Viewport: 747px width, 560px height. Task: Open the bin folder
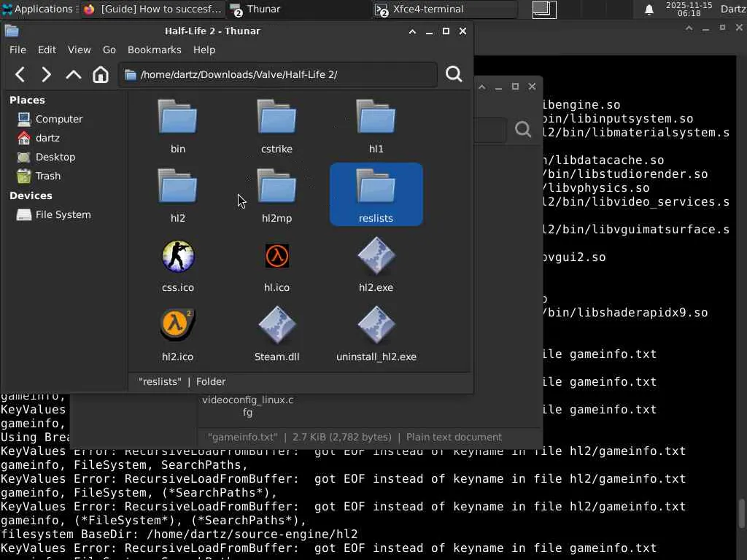(x=178, y=126)
